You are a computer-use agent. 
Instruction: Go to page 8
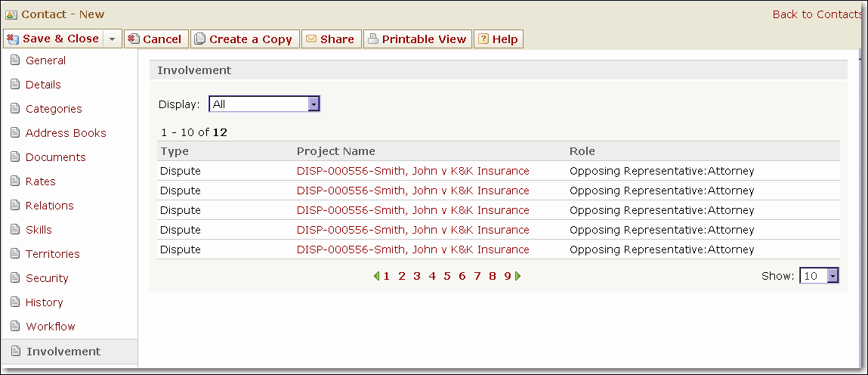coord(492,276)
